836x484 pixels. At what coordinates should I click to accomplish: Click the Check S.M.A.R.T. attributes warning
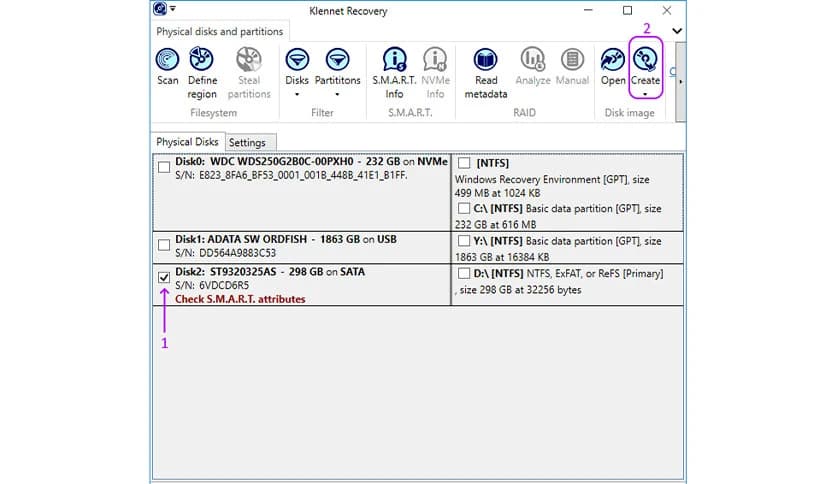pos(240,299)
